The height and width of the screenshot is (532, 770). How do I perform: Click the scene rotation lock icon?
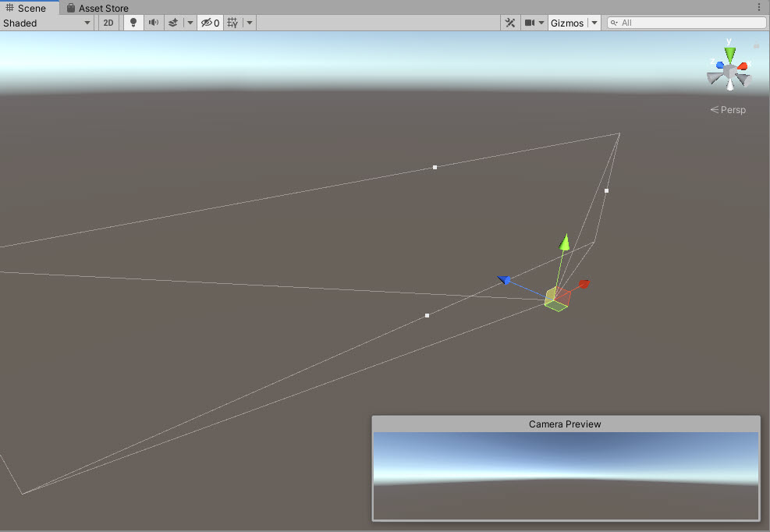756,46
